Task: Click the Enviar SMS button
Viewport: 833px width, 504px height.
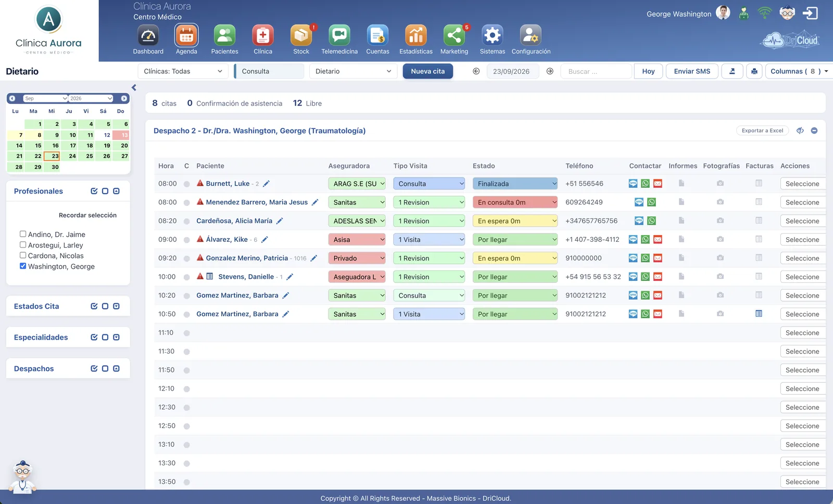Action: tap(692, 71)
